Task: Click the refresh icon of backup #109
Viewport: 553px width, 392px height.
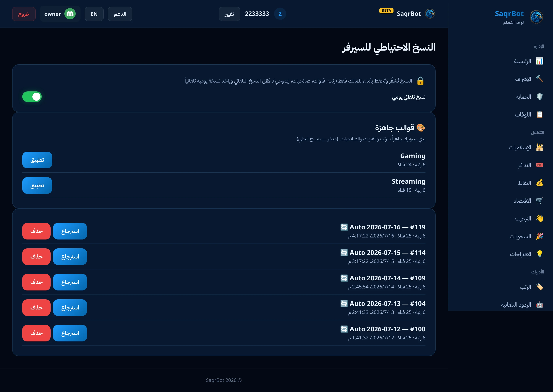Action: (344, 278)
